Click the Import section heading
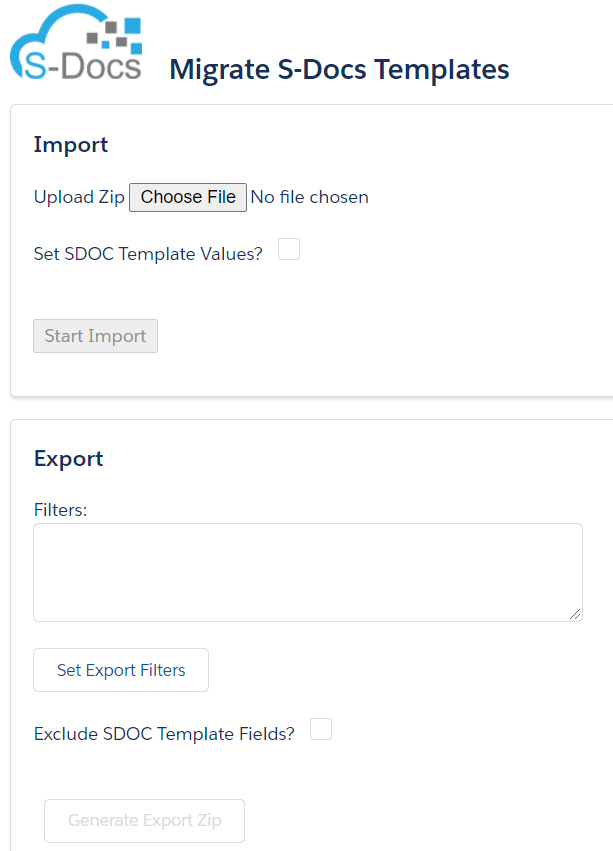The image size is (613, 851). [x=71, y=145]
